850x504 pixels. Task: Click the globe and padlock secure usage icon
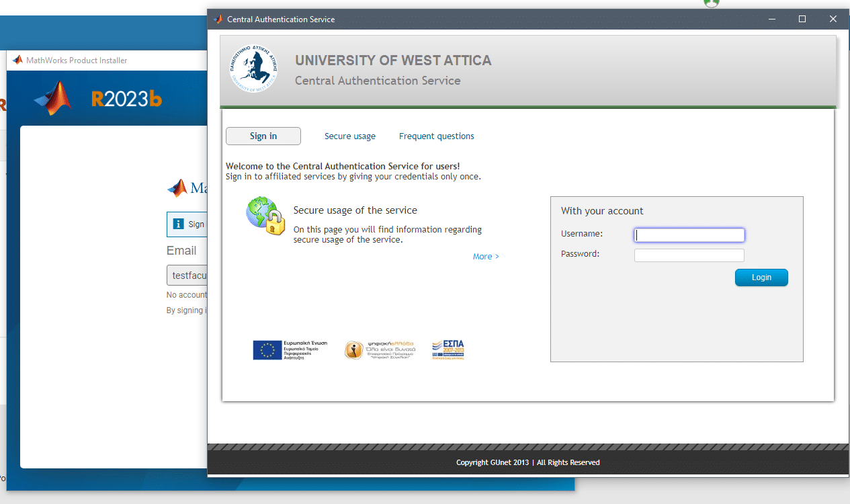pyautogui.click(x=264, y=216)
